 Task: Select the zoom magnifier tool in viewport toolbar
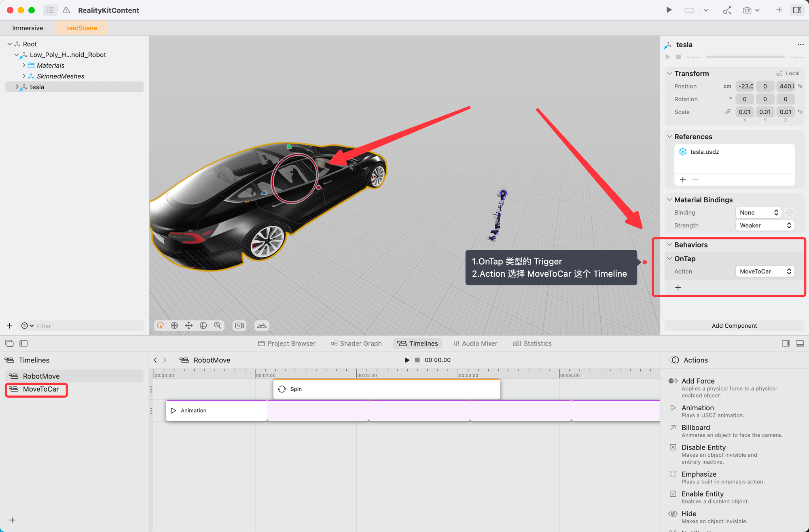pyautogui.click(x=218, y=326)
